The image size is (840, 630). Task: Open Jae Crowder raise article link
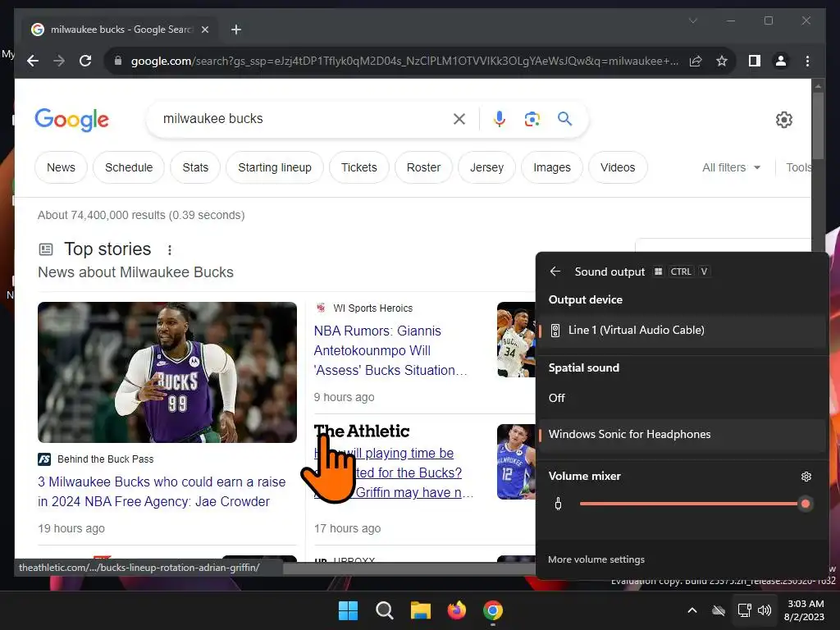162,492
